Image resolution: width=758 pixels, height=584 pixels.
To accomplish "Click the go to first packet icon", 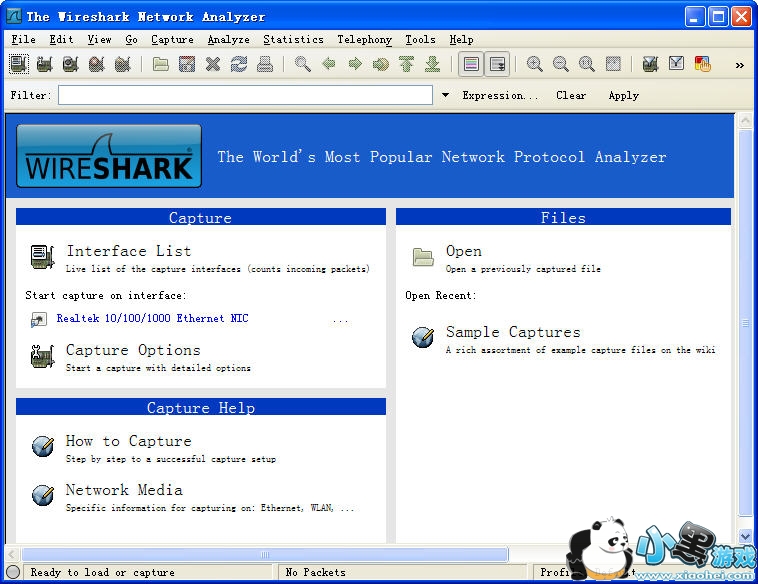I will tap(406, 65).
